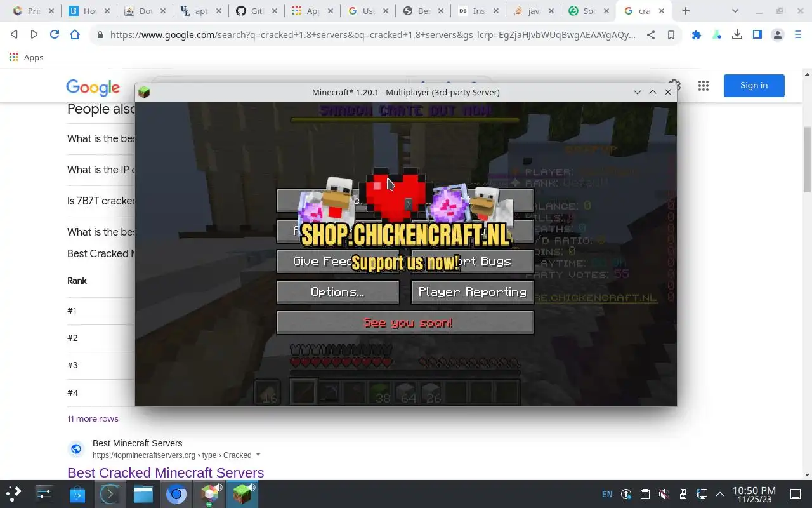This screenshot has height=508, width=812.
Task: Click the Options... button in Minecraft
Action: coord(338,292)
